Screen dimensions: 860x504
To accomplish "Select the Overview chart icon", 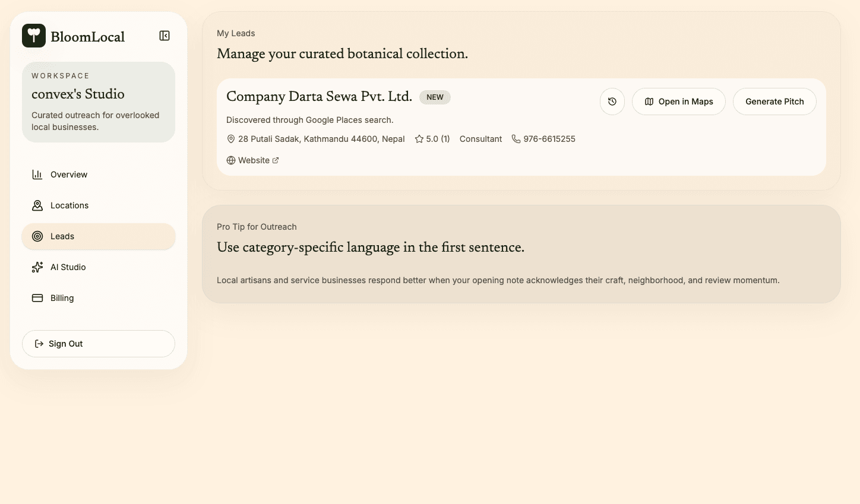I will click(x=37, y=174).
